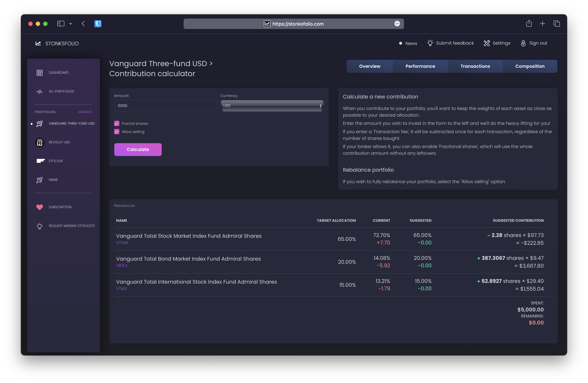Select Vanguard Three-Fund USD rocket icon
The height and width of the screenshot is (383, 588).
tap(40, 124)
